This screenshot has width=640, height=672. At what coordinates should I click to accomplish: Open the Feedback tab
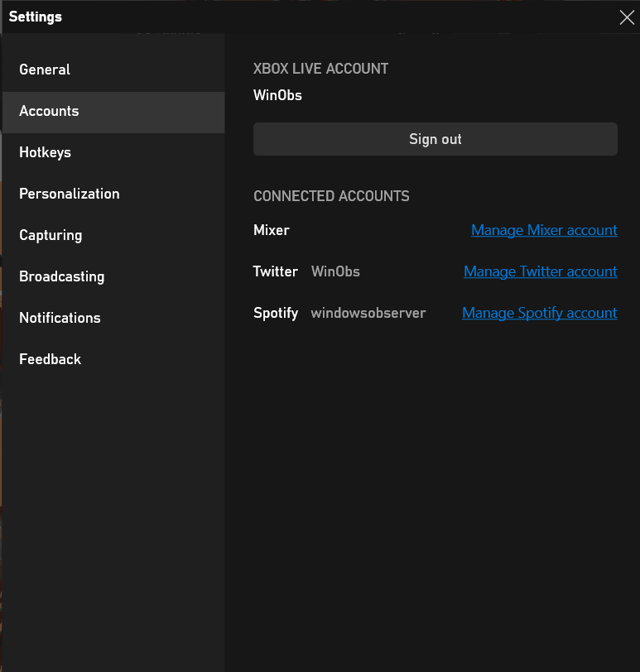coord(113,359)
